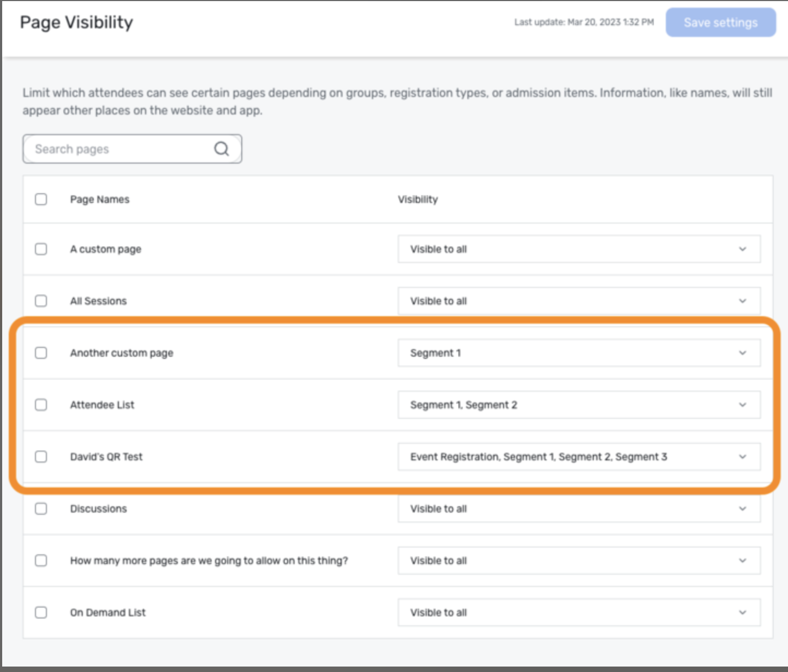Check the David's QR Test checkbox
The width and height of the screenshot is (788, 672).
(41, 457)
